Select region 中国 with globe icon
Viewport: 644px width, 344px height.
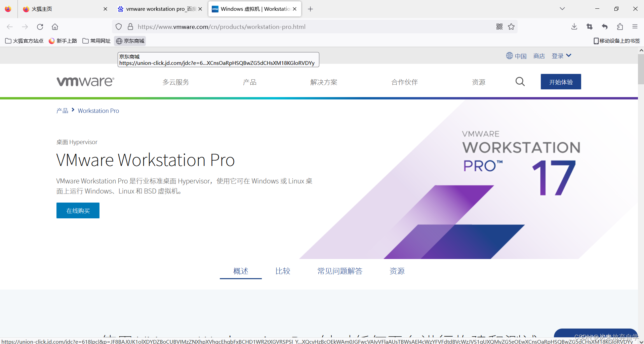[x=516, y=56]
